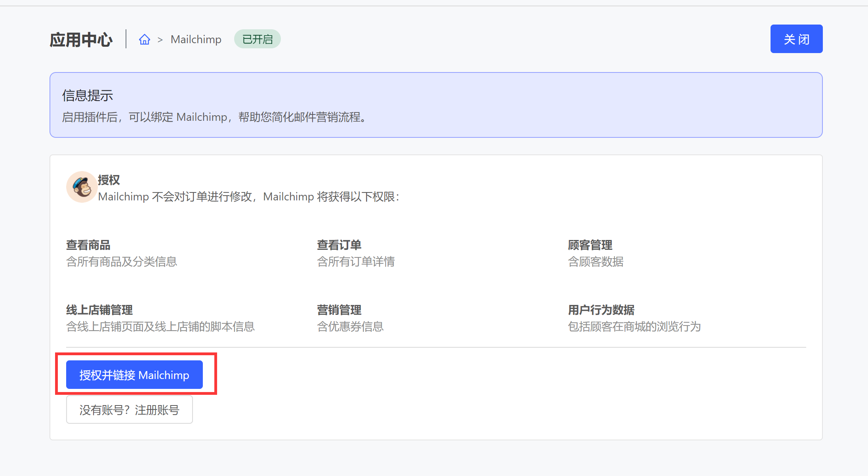Click the 信息提示 banner heading
The width and height of the screenshot is (868, 476).
(88, 95)
